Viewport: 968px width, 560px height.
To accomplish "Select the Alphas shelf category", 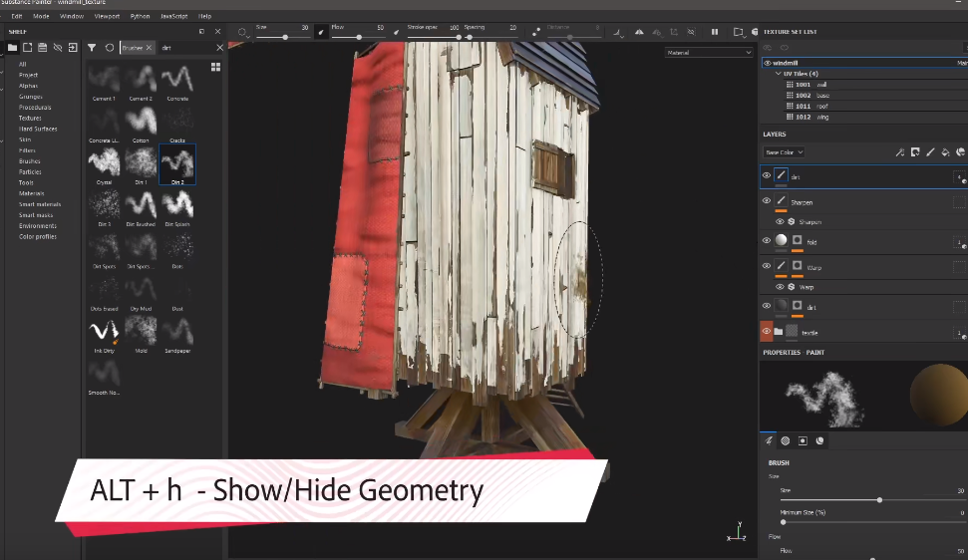I will 28,86.
